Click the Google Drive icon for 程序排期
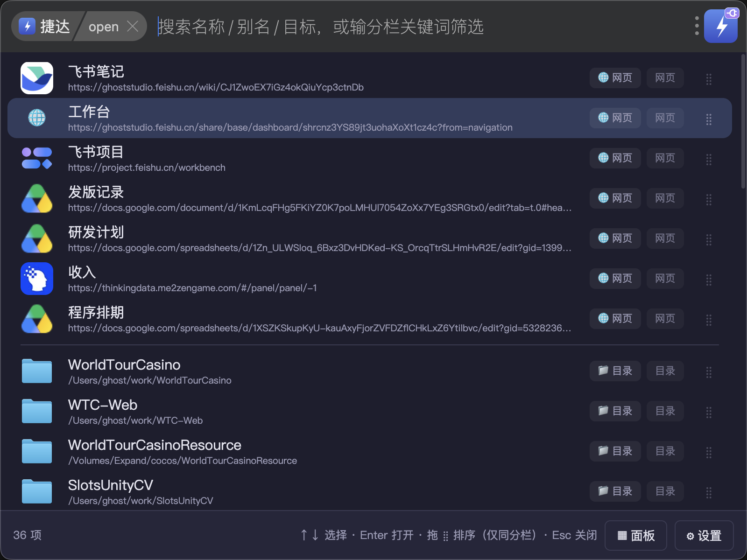Image resolution: width=747 pixels, height=560 pixels. pyautogui.click(x=37, y=319)
